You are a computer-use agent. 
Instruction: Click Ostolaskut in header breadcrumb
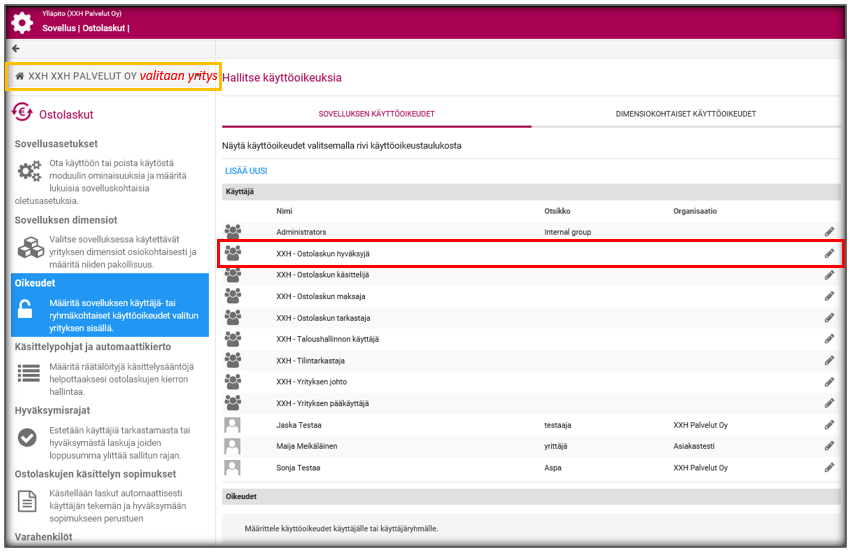(103, 28)
